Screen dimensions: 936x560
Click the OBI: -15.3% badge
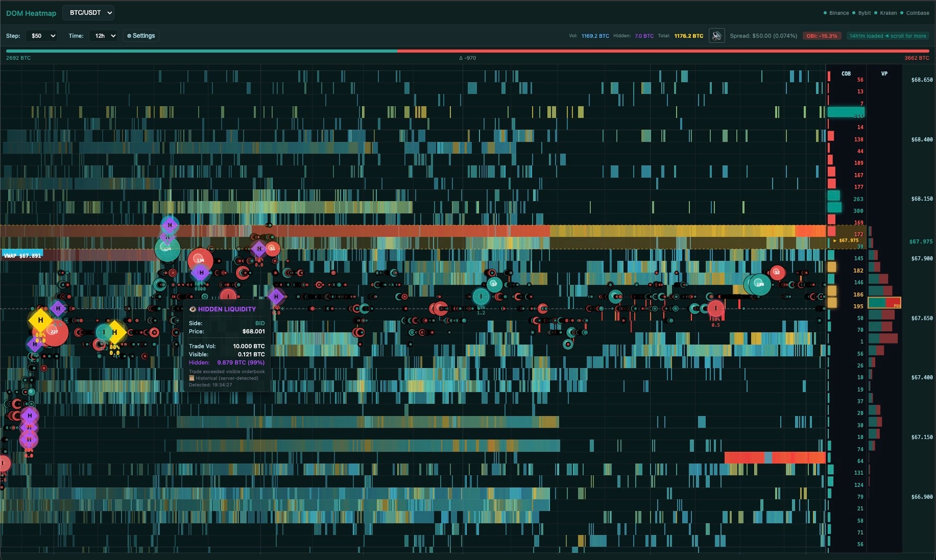tap(822, 36)
